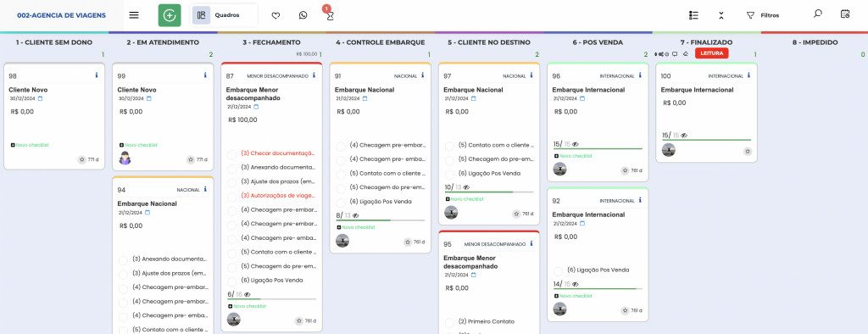
Task: Click checklist progress bar on card 92
Action: click(598, 289)
